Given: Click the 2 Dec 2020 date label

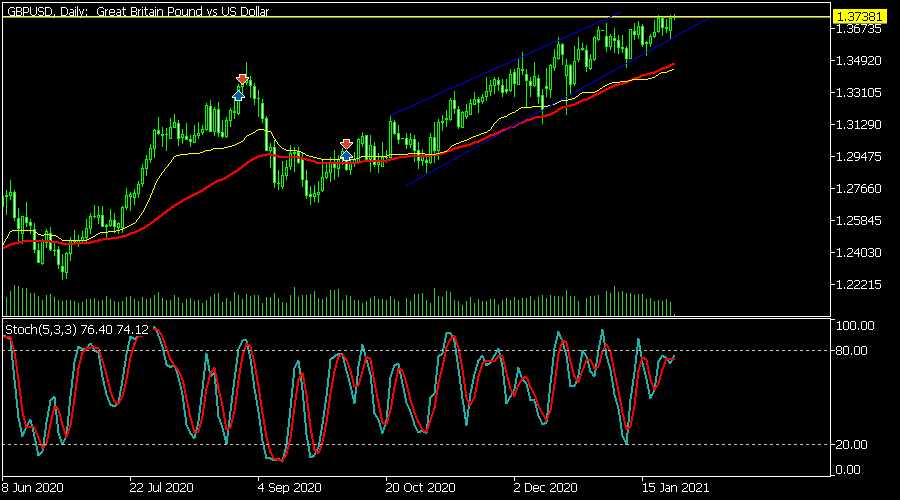Looking at the screenshot, I should click(x=546, y=488).
